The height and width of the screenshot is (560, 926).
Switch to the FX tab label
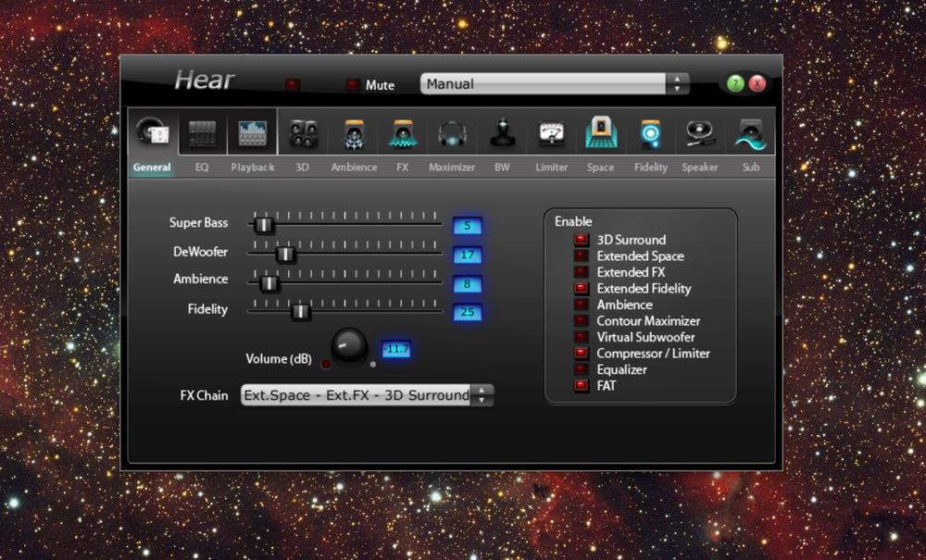(402, 167)
